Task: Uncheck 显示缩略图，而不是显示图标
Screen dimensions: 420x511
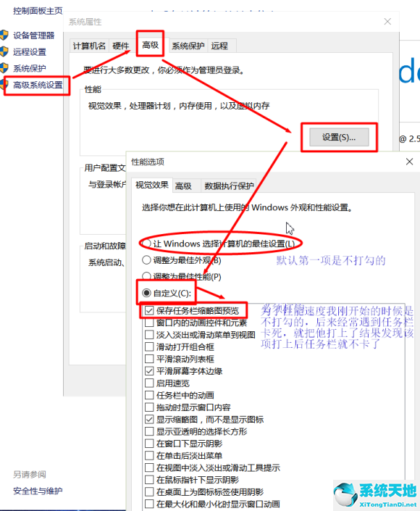Action: (x=149, y=420)
